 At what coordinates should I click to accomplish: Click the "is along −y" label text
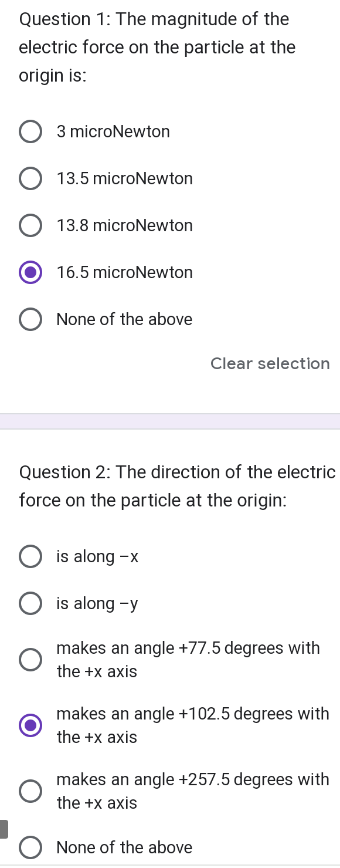pyautogui.click(x=97, y=603)
